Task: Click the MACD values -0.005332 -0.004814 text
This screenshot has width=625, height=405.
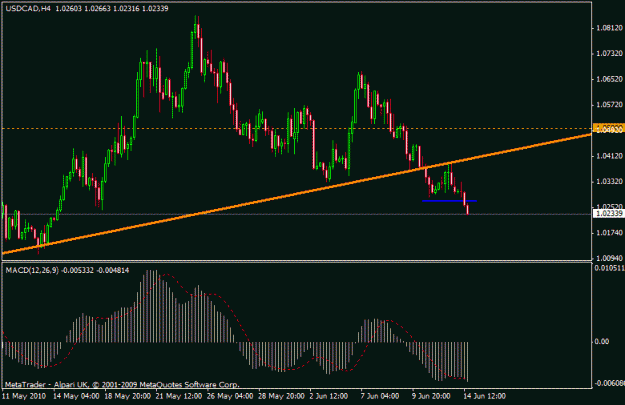Action: point(95,270)
